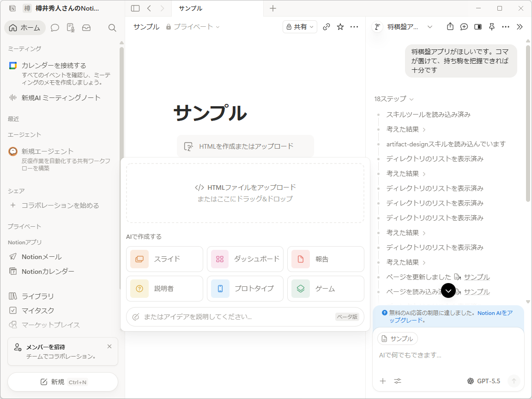Viewport: 532px width, 399px height.
Task: Open the chat bubble icon in sidebar
Action: tap(54, 28)
